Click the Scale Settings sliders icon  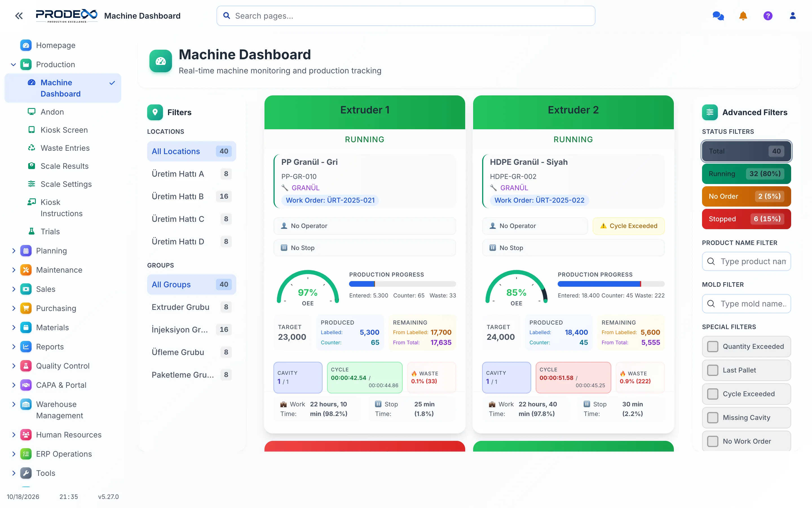[32, 184]
